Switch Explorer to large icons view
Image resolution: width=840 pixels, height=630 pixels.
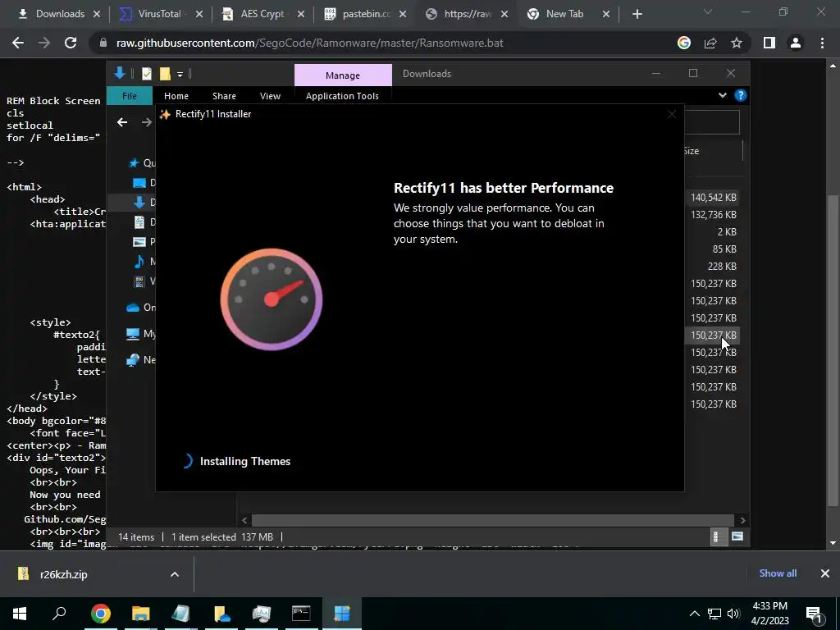coord(737,536)
